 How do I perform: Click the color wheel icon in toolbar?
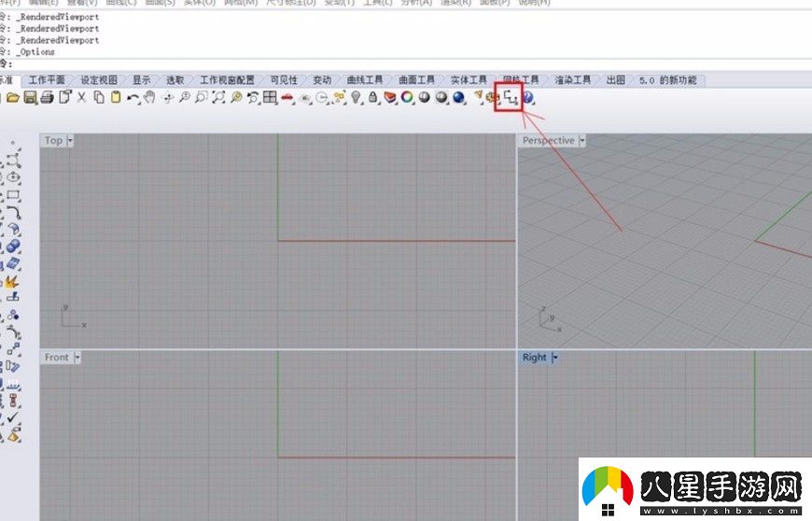(407, 97)
